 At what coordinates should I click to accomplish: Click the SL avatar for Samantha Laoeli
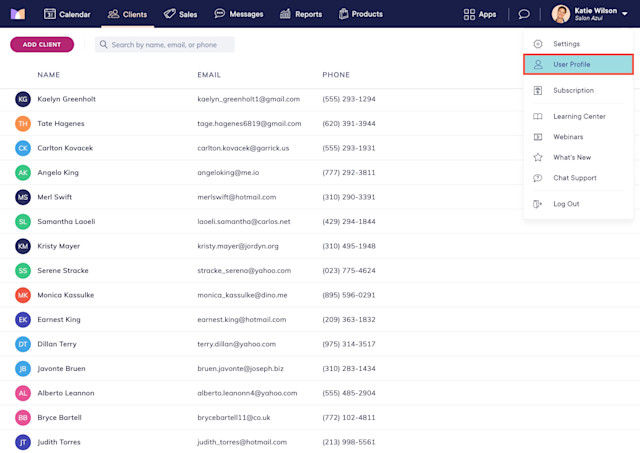click(23, 222)
